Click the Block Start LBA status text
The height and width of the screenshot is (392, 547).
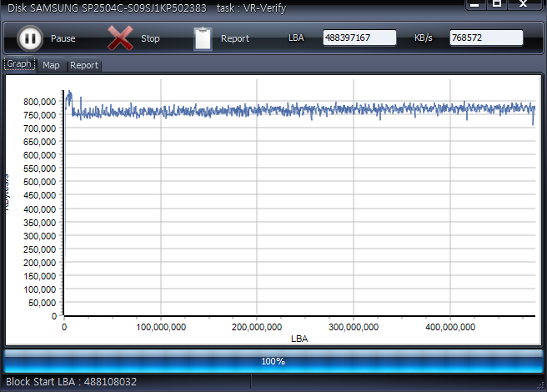[71, 381]
